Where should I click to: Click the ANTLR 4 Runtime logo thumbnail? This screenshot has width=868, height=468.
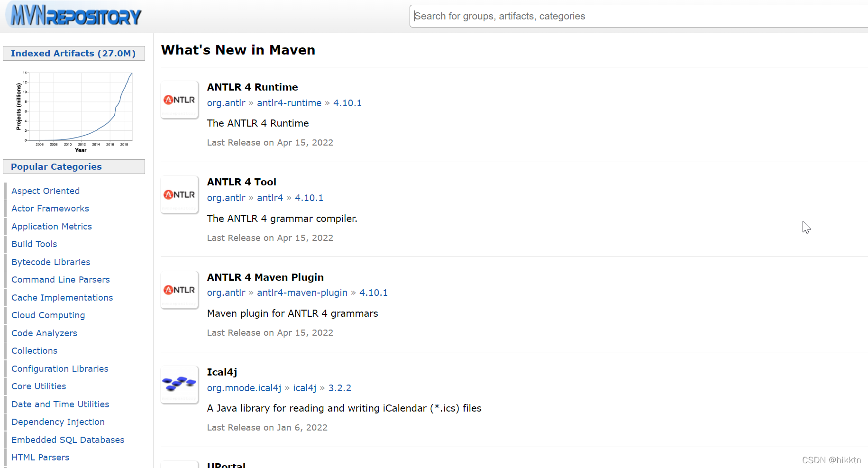coord(179,100)
